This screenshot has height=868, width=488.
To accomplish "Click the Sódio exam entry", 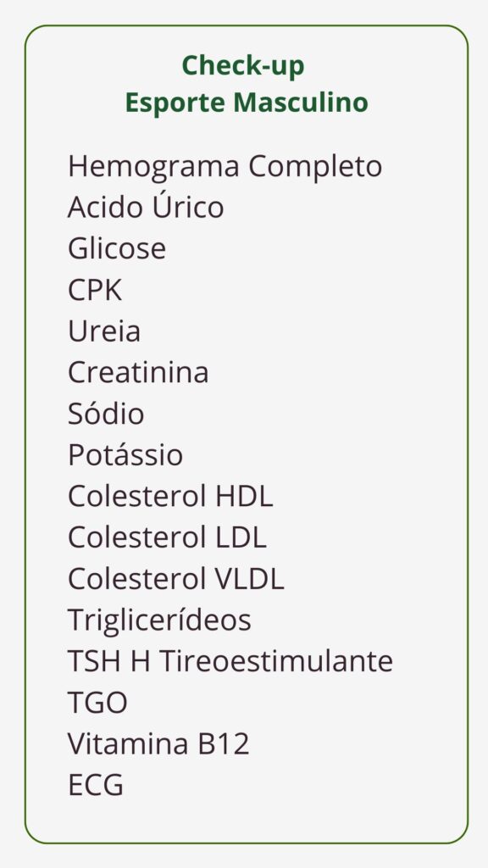I will point(106,413).
